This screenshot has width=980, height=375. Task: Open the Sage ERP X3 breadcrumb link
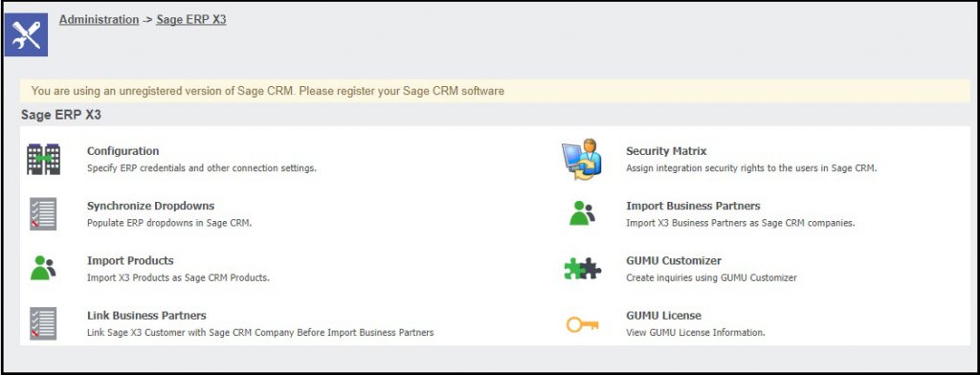coord(191,20)
